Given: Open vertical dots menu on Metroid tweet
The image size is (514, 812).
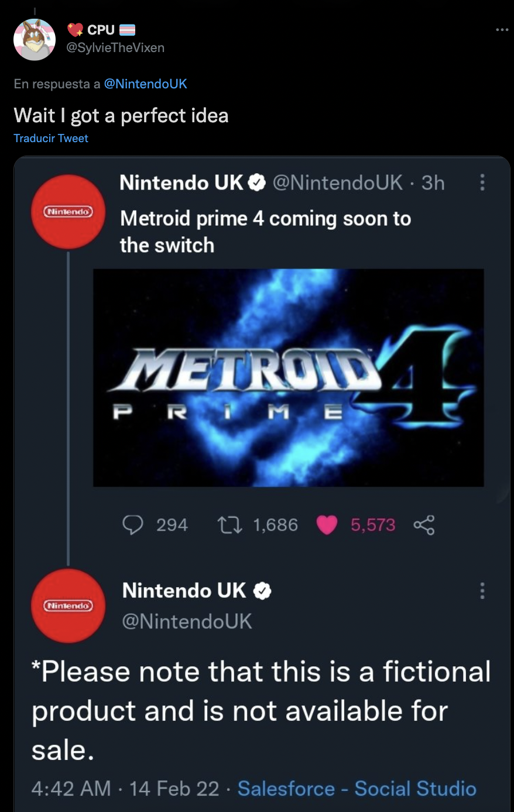Looking at the screenshot, I should click(482, 183).
